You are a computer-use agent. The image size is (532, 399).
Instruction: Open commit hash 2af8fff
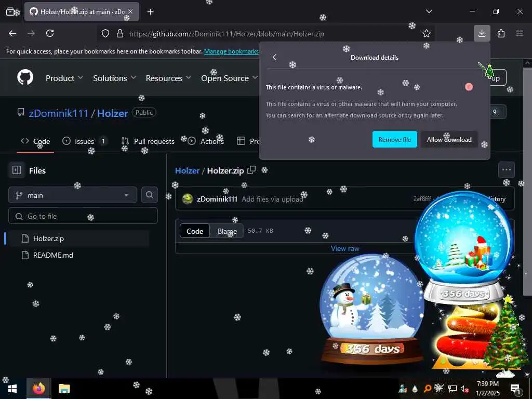[422, 199]
